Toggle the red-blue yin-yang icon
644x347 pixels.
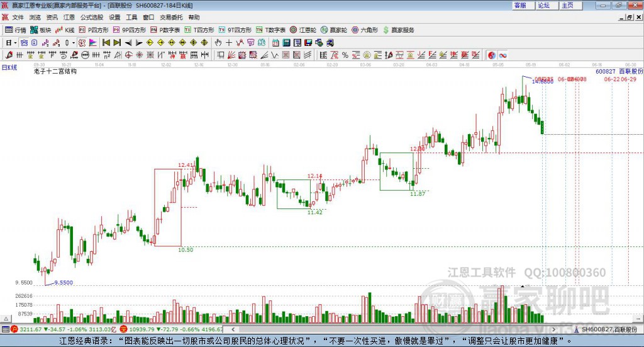[492, 55]
